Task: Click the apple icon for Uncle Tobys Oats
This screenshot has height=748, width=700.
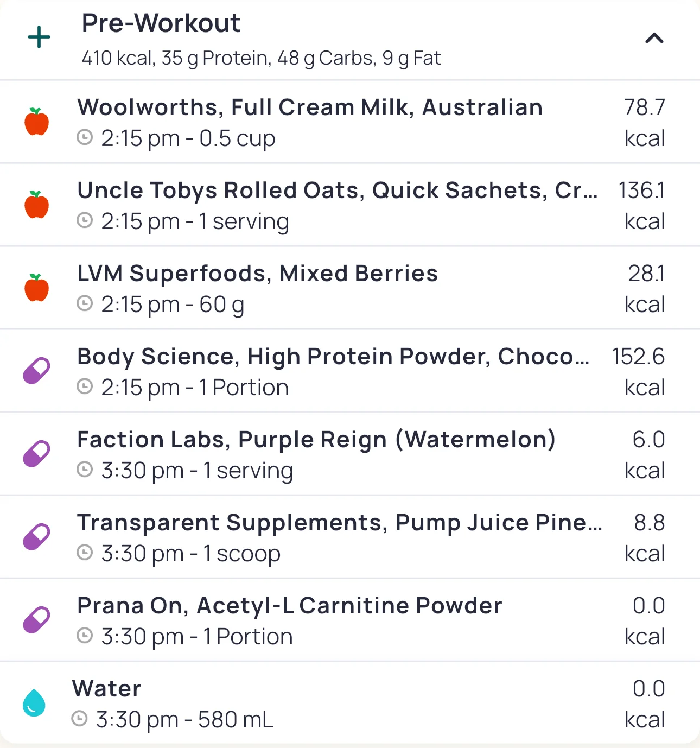Action: [37, 205]
